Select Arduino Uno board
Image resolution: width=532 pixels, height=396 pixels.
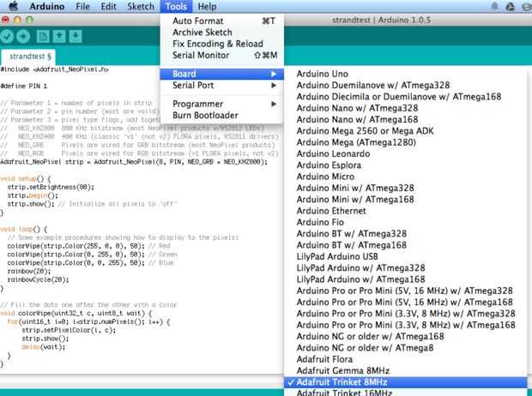[406, 74]
